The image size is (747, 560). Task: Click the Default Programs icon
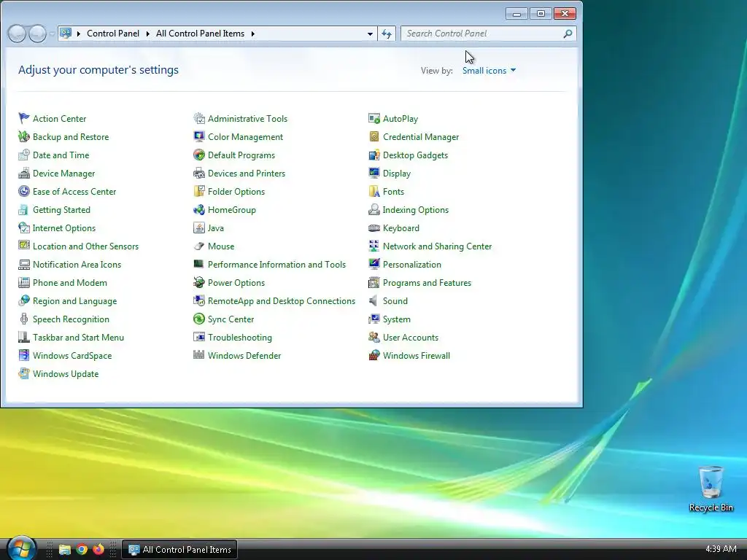coord(199,155)
